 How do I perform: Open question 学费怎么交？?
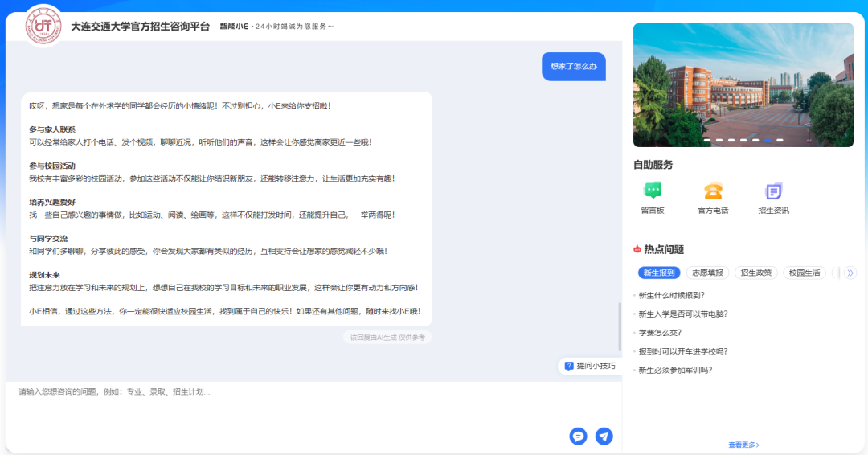tap(660, 333)
